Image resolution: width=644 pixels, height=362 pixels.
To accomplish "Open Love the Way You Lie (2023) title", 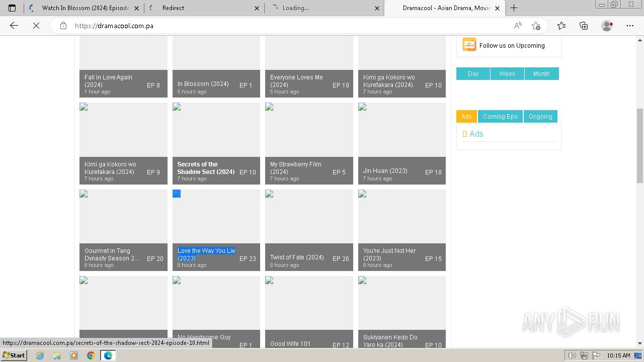I will [206, 254].
